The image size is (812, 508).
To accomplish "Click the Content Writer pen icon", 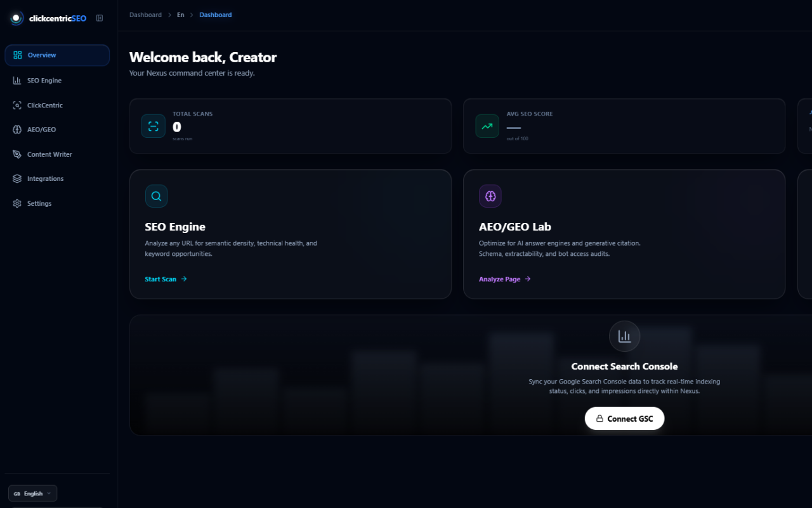I will tap(17, 154).
